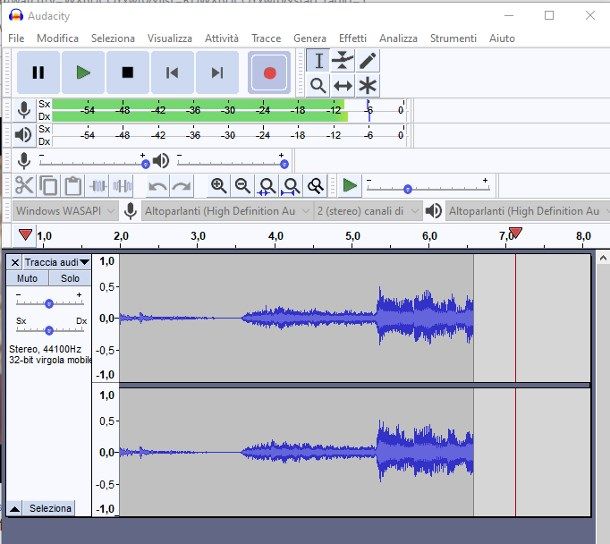This screenshot has width=610, height=544.
Task: Open the Effetti menu
Action: tap(352, 38)
